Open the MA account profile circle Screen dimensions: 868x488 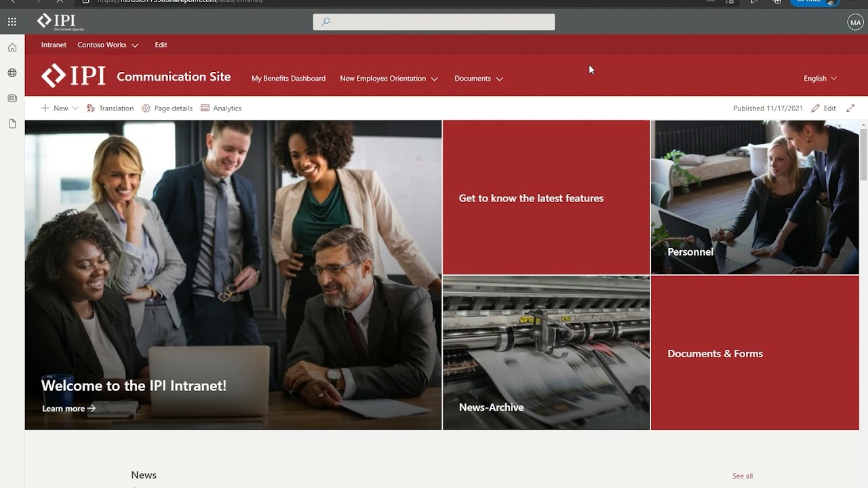click(x=855, y=22)
